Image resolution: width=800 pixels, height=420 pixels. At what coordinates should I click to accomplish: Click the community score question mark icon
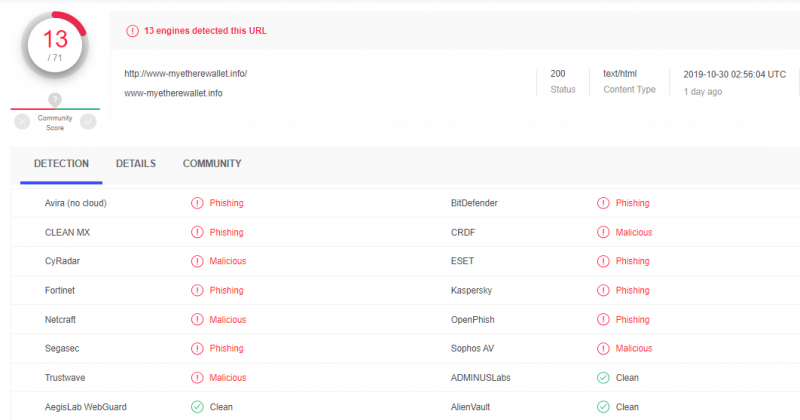click(55, 100)
